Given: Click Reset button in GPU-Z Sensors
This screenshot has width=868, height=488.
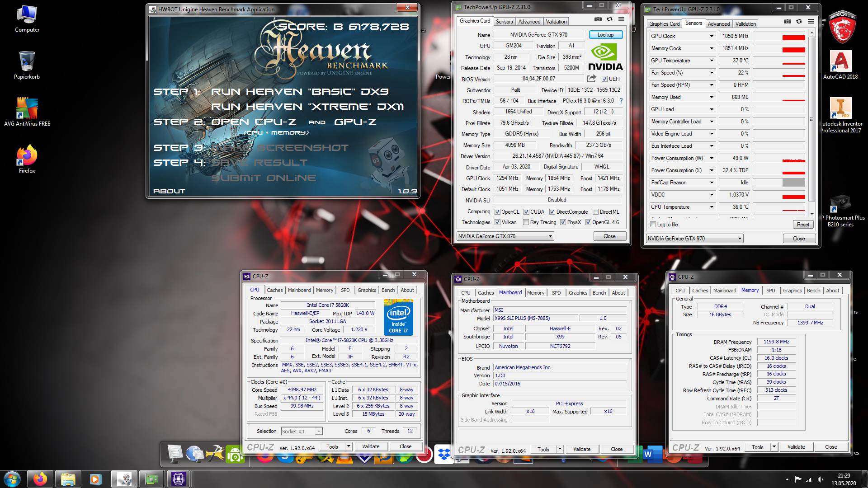Looking at the screenshot, I should [x=803, y=225].
